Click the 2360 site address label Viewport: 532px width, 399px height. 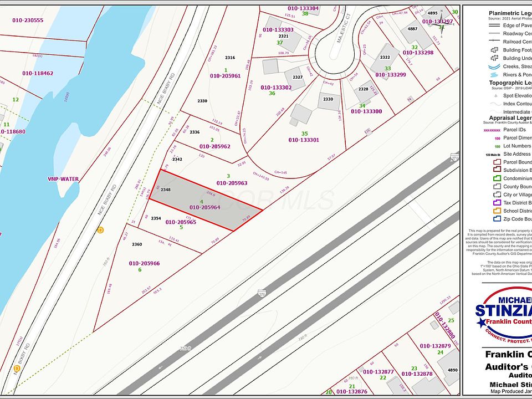(x=137, y=244)
